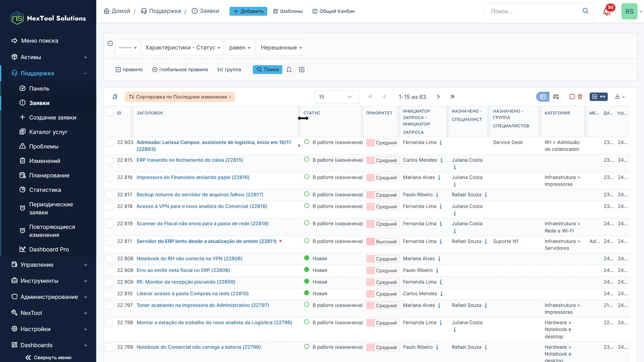Go to the next results page arrow

click(x=438, y=97)
